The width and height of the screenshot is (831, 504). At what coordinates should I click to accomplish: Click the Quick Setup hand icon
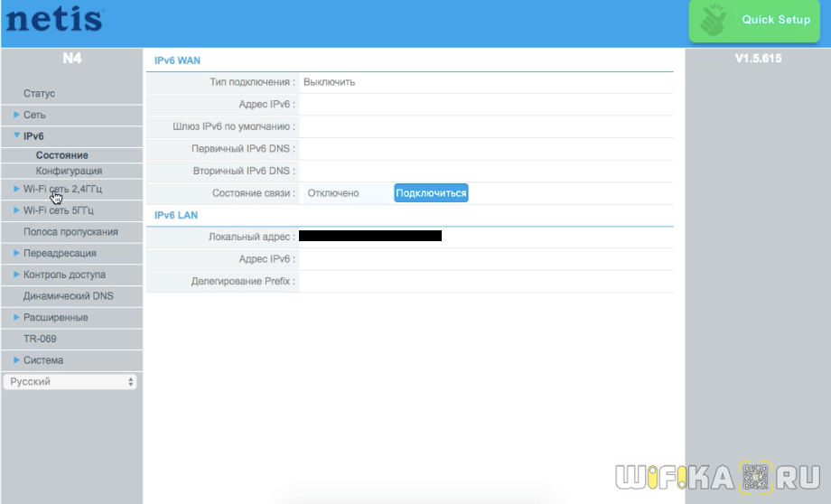click(717, 21)
